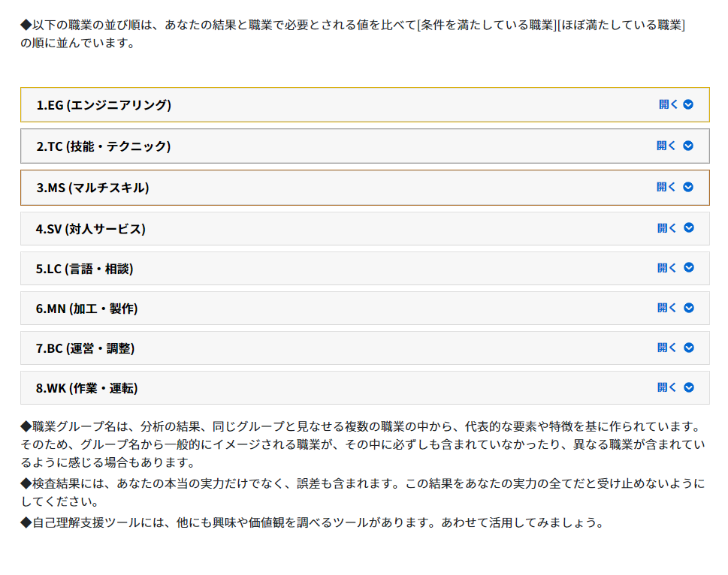The width and height of the screenshot is (728, 575).
Task: Click 開く link in 1.EG row
Action: pos(668,104)
